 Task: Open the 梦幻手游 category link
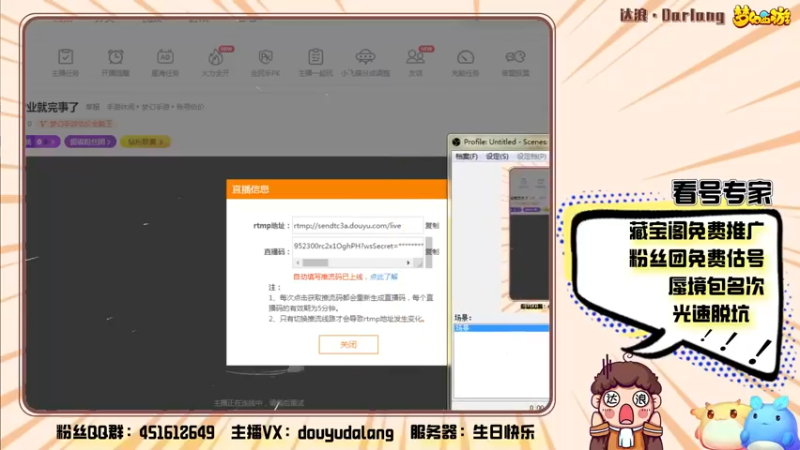tap(155, 107)
